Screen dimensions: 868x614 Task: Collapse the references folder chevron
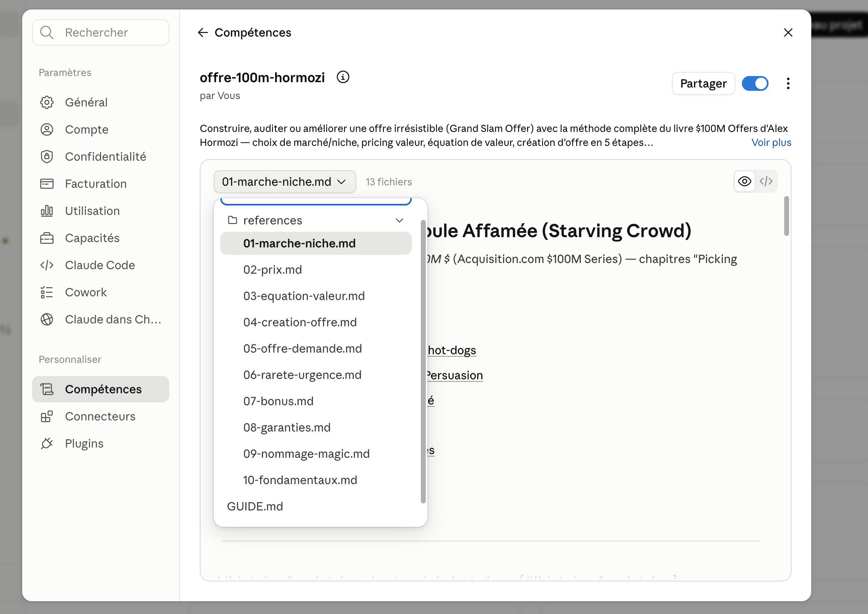[399, 220]
